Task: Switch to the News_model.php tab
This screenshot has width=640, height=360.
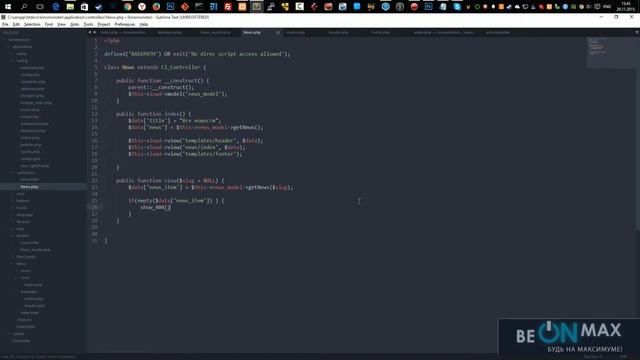Action: coord(215,33)
